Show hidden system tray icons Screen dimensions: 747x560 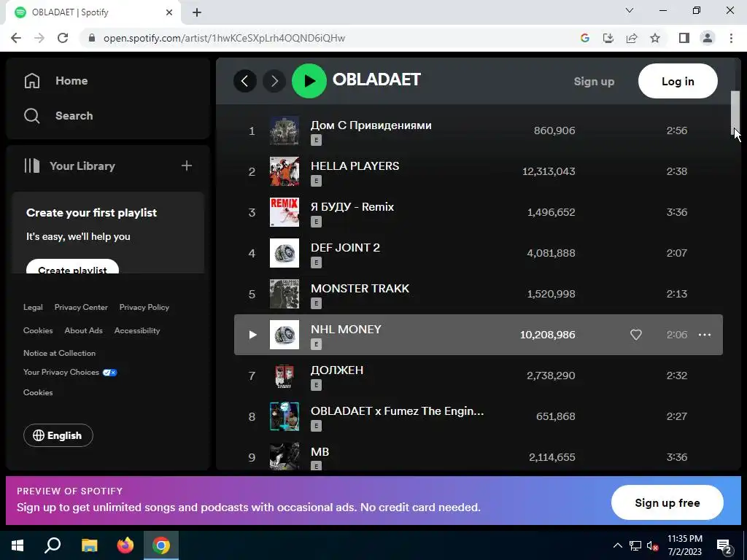pyautogui.click(x=617, y=545)
